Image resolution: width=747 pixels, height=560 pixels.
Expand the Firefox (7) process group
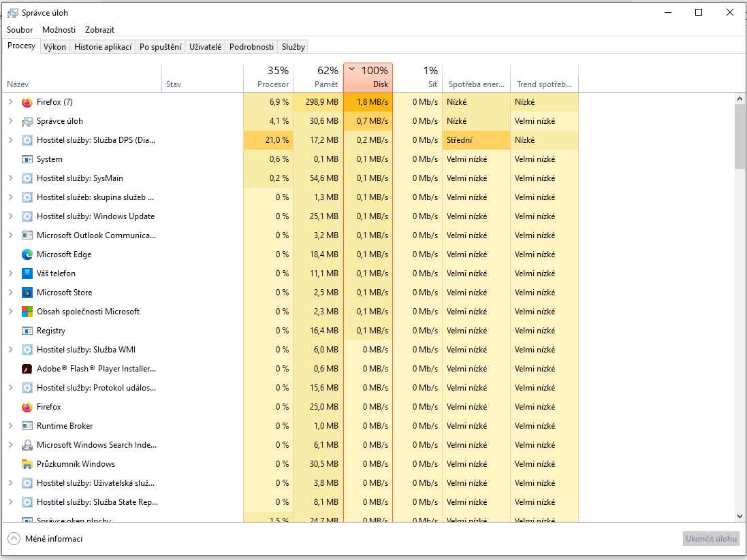(10, 102)
